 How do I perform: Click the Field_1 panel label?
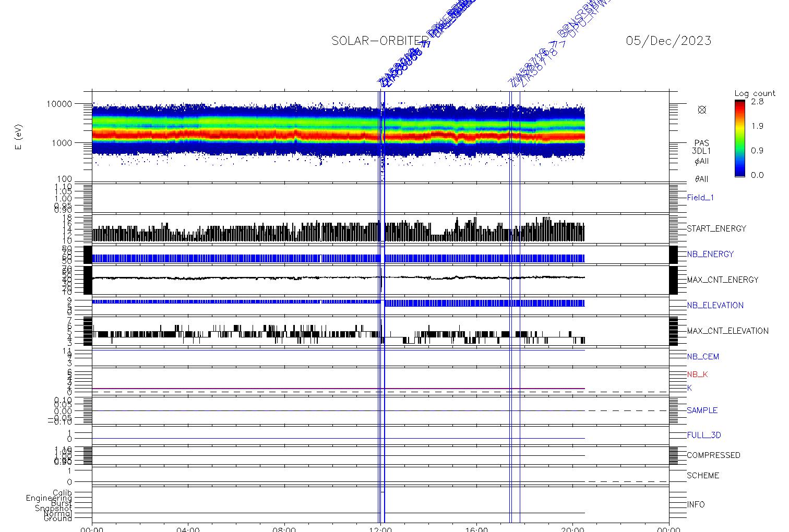pos(700,198)
